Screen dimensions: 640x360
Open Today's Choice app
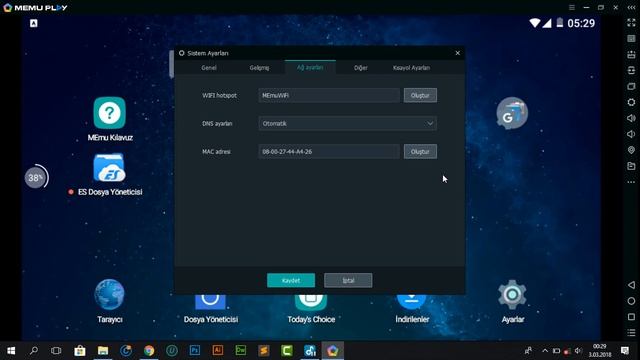click(x=311, y=302)
